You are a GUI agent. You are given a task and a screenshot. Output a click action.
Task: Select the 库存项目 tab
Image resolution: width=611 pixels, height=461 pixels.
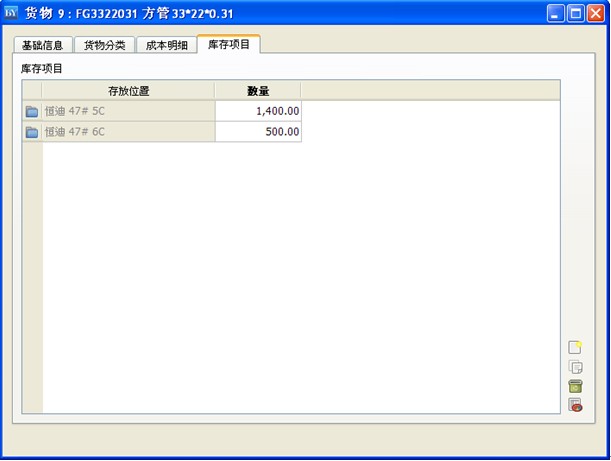coord(229,44)
